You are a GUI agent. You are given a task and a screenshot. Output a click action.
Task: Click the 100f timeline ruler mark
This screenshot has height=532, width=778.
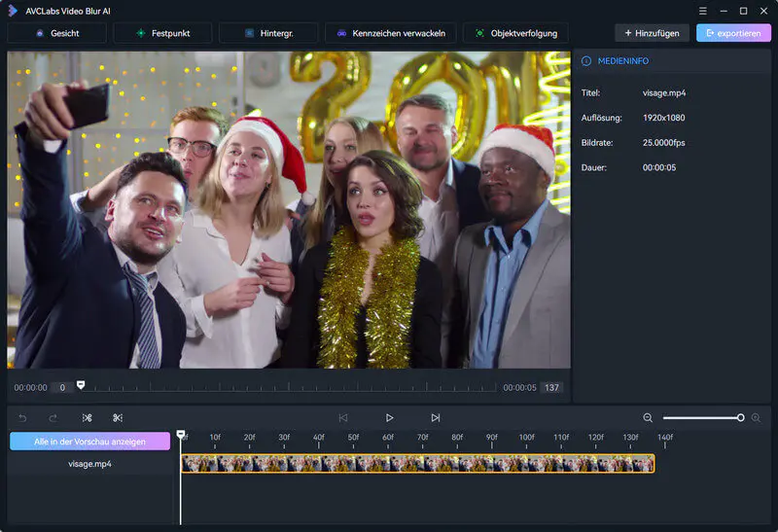coord(526,438)
